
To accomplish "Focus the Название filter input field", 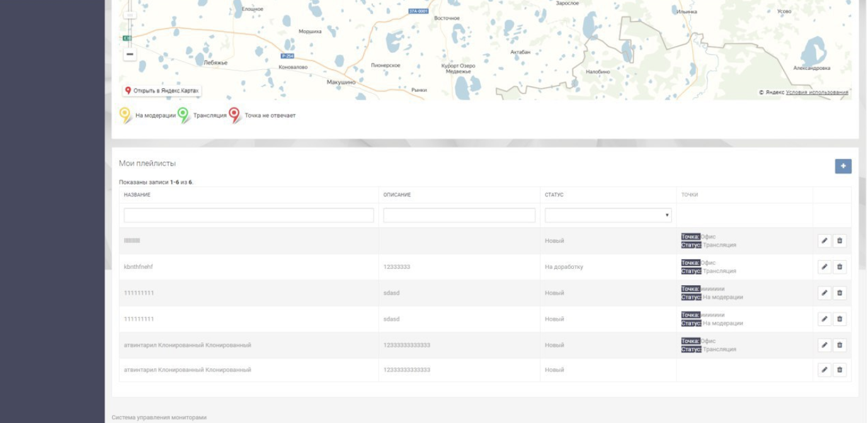I will 249,215.
